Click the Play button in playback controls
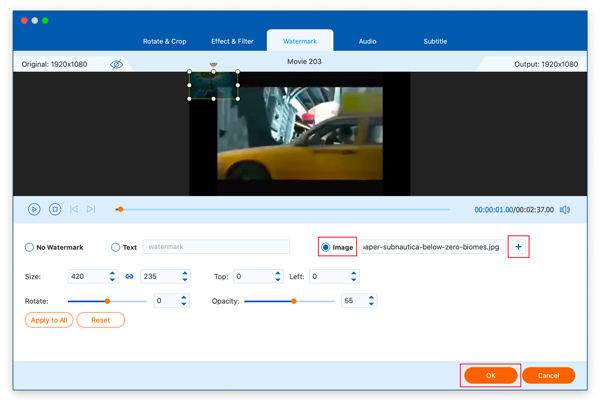600x405 pixels. click(34, 209)
